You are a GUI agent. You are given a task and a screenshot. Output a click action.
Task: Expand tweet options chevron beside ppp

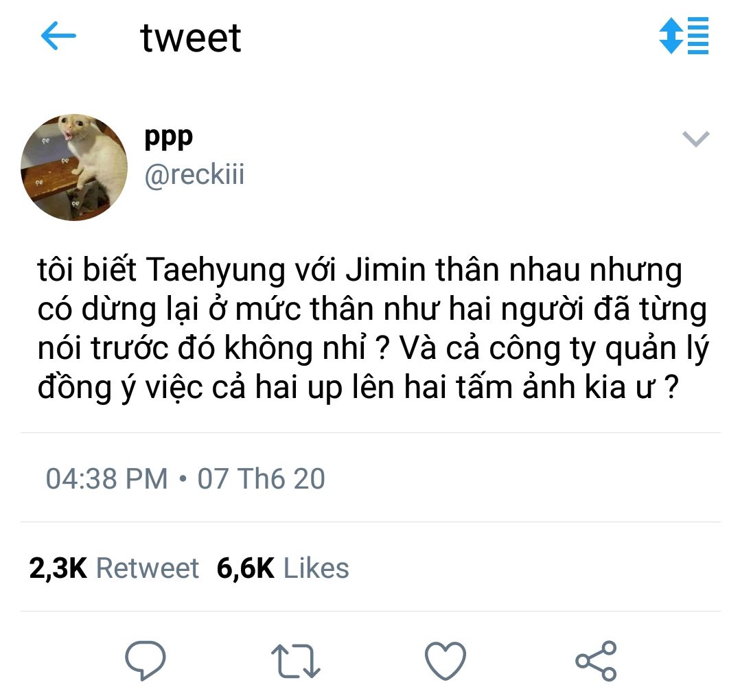pos(696,139)
